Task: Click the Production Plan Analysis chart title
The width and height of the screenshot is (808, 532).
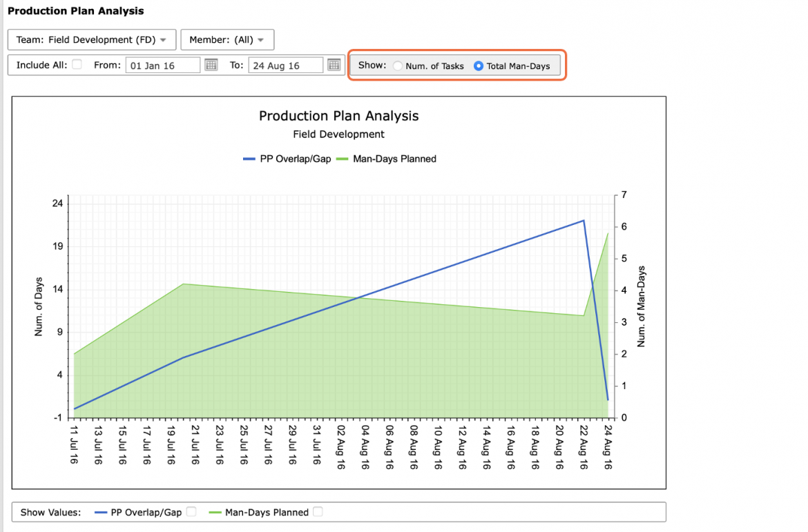Action: [338, 116]
